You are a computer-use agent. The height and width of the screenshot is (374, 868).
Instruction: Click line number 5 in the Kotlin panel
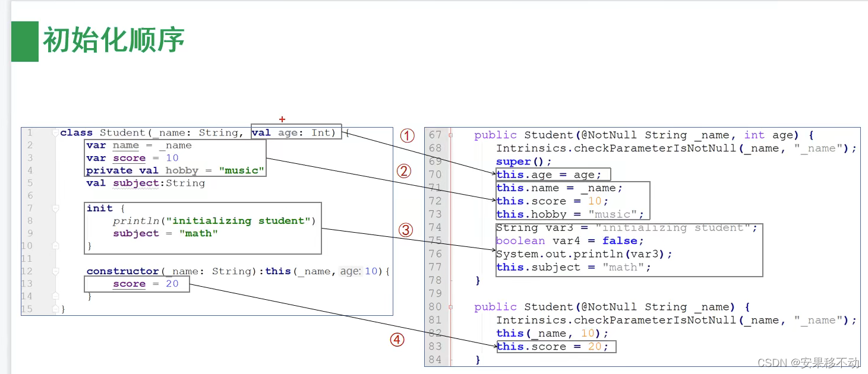[29, 183]
